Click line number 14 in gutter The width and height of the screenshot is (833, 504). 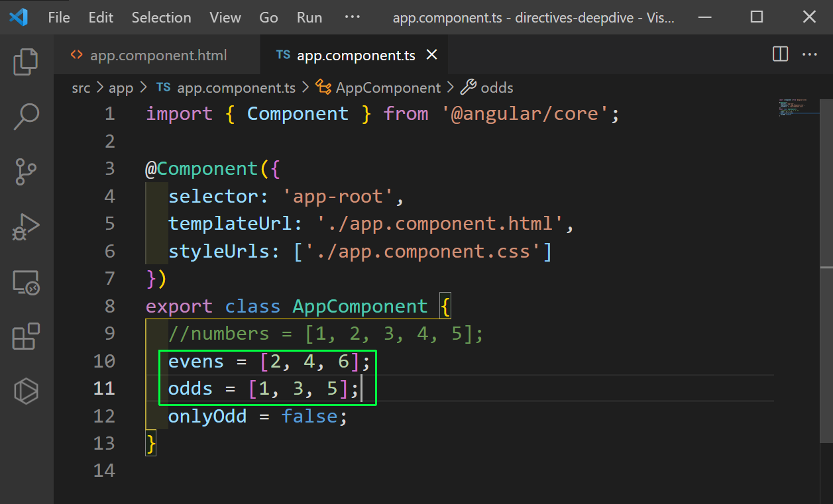(104, 470)
